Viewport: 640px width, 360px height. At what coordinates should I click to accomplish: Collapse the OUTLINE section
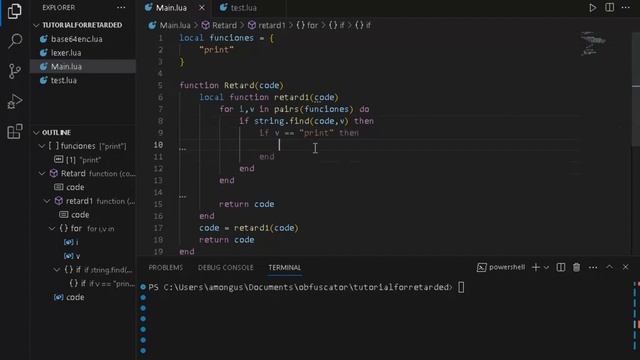tap(36, 133)
